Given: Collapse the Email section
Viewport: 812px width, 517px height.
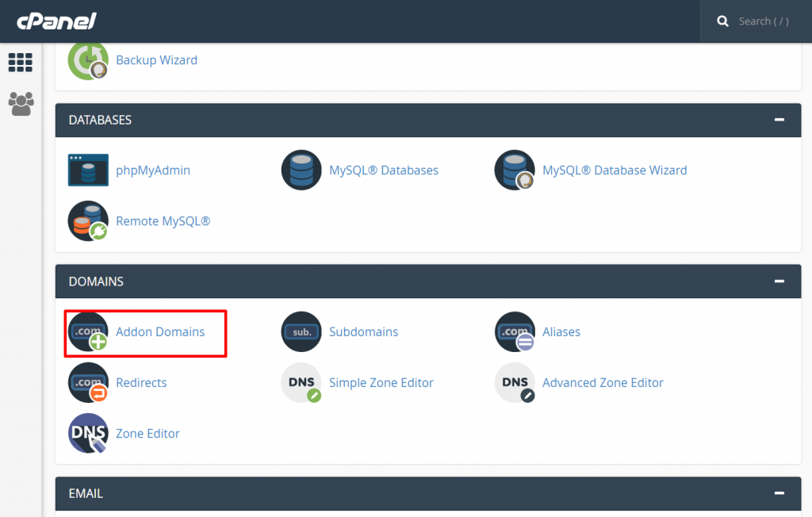Looking at the screenshot, I should point(779,493).
